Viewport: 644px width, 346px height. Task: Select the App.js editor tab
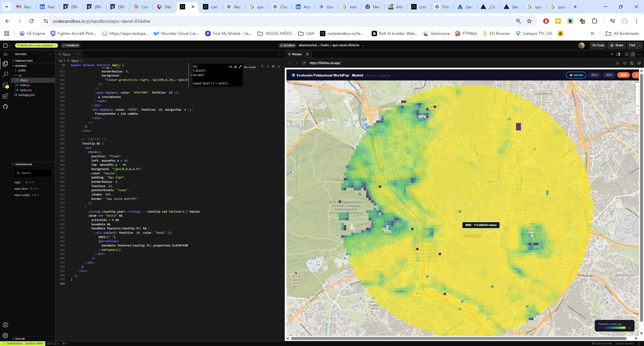pos(66,54)
